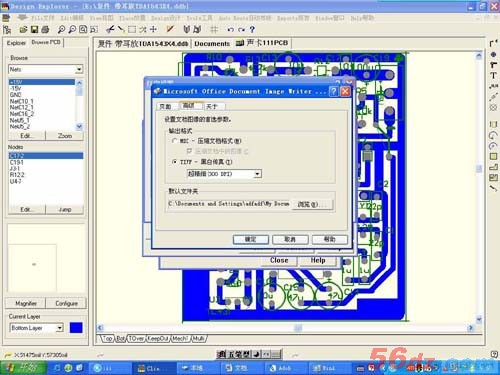The height and width of the screenshot is (375, 500).
Task: Click the default folder path field
Action: tap(229, 204)
